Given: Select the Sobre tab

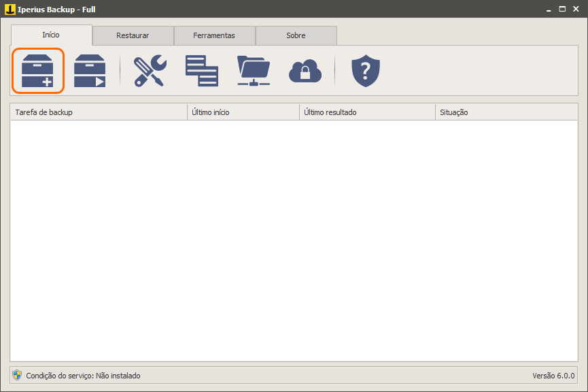Looking at the screenshot, I should (x=296, y=35).
